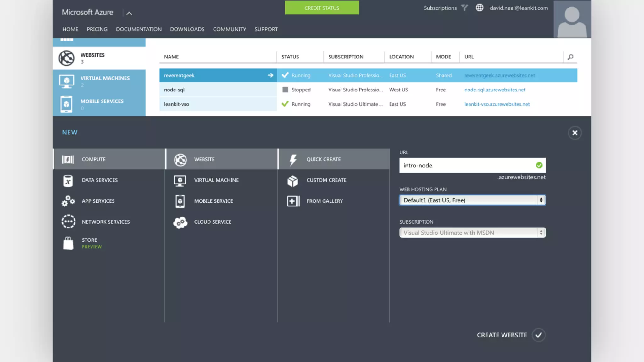Select Mobile Service option
Image resolution: width=644 pixels, height=362 pixels.
(x=214, y=201)
